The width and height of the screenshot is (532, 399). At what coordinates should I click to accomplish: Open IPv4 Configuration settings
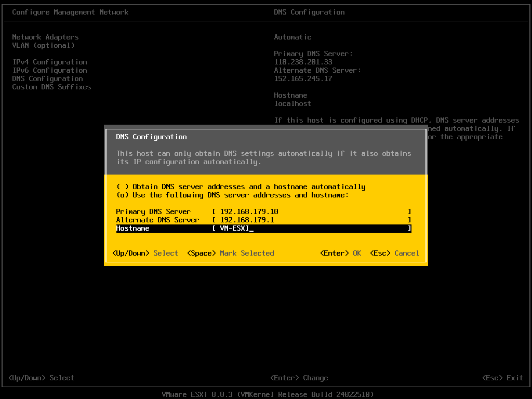point(49,62)
